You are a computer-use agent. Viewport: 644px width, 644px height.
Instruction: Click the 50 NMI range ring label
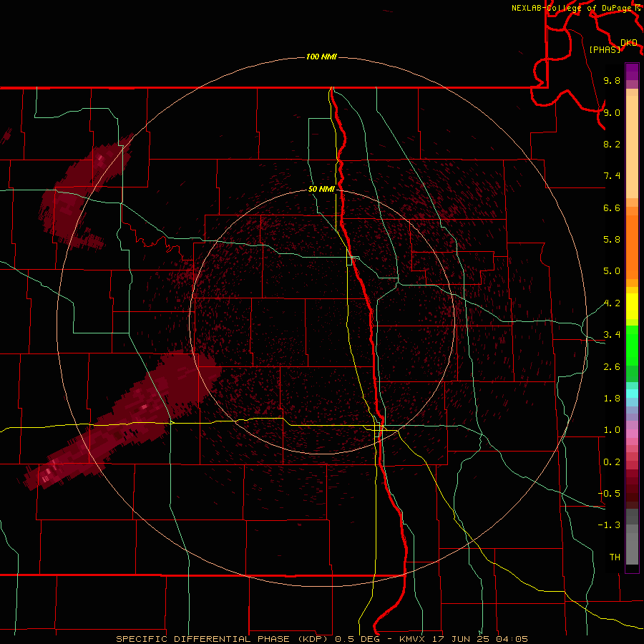(321, 189)
